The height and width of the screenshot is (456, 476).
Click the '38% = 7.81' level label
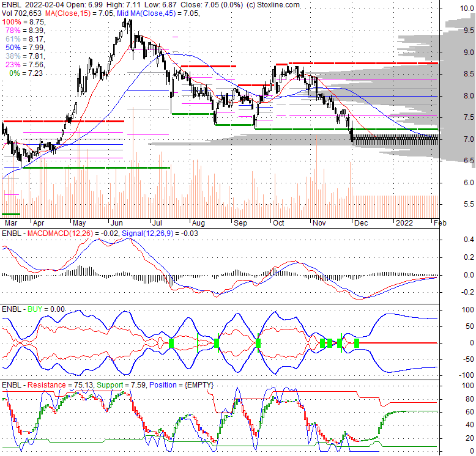[x=25, y=56]
